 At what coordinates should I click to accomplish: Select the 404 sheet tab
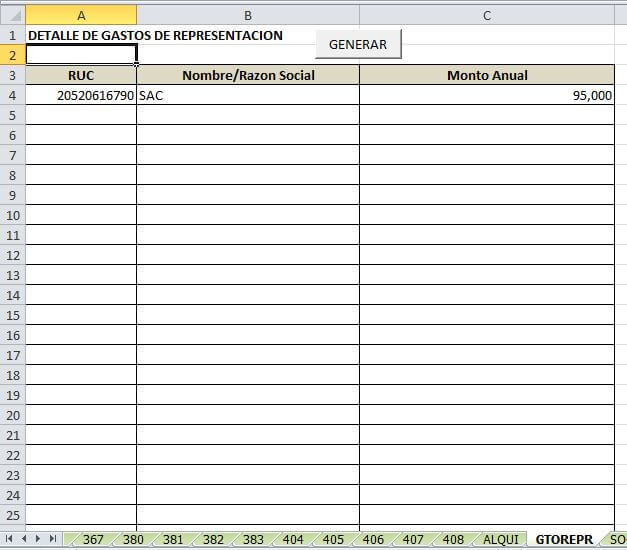pyautogui.click(x=293, y=539)
